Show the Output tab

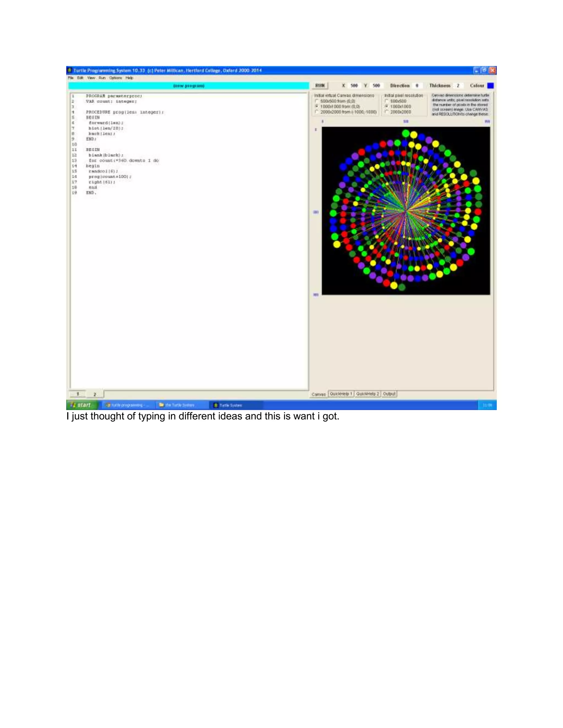point(389,394)
